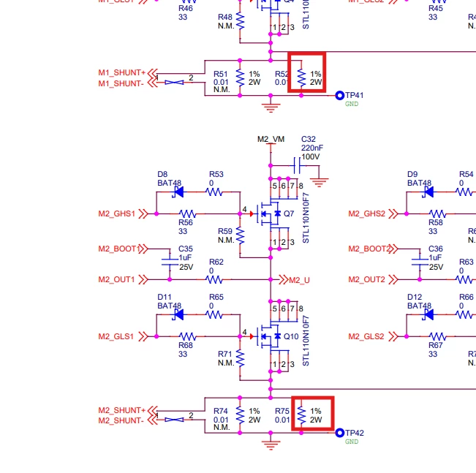Click the M2_SHUNT+ port label
The width and height of the screenshot is (476, 473).
click(122, 410)
